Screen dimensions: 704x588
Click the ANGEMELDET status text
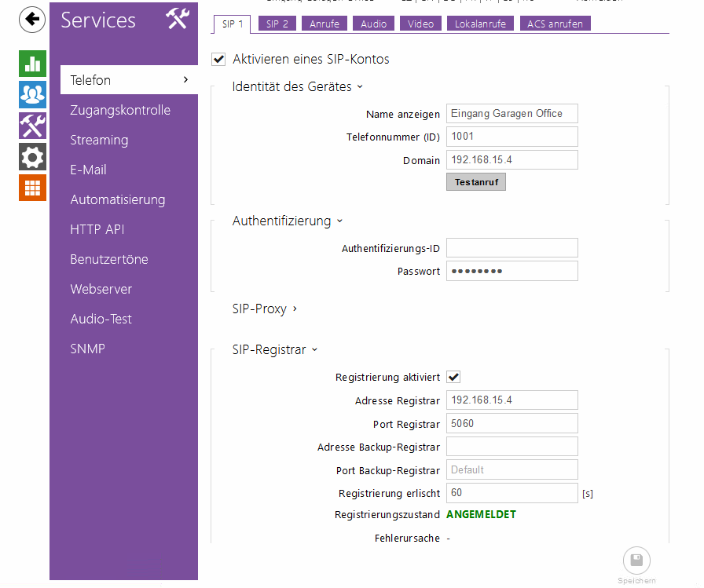(x=481, y=514)
